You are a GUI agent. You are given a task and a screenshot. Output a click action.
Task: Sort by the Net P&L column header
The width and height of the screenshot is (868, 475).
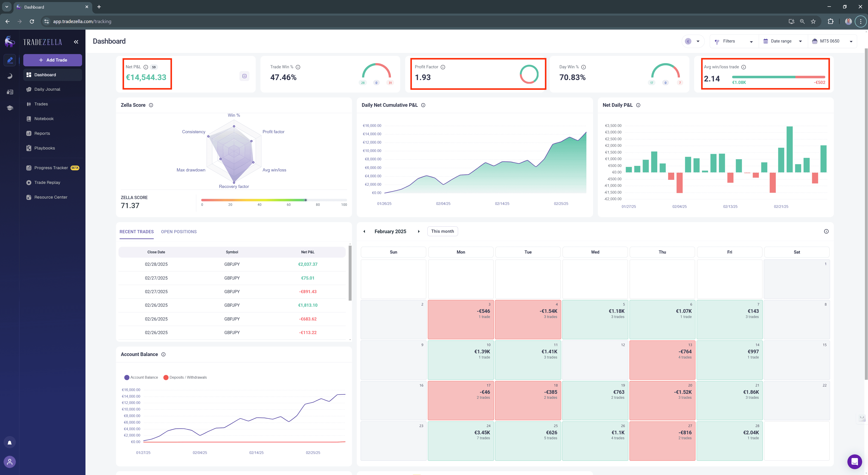pos(308,252)
